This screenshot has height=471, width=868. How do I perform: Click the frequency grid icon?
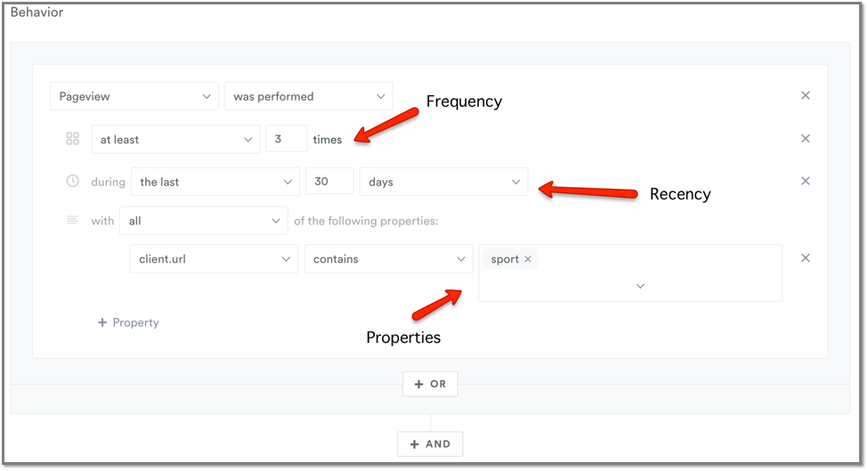click(72, 138)
